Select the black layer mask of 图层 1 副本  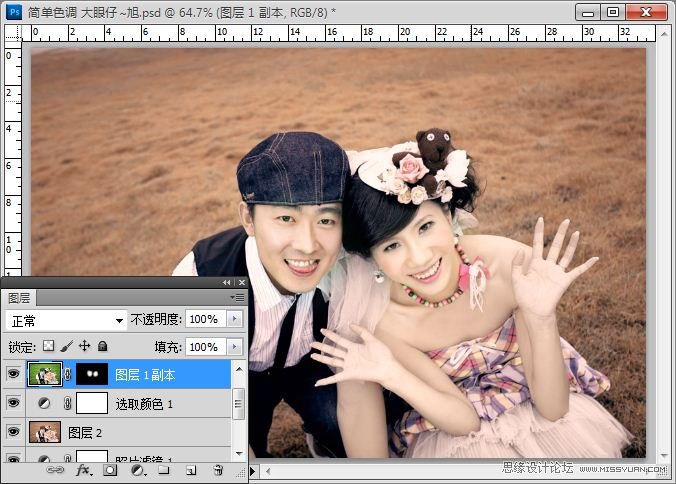92,374
